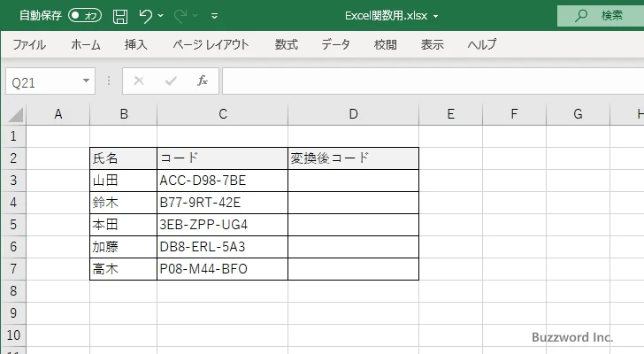Image resolution: width=644 pixels, height=354 pixels.
Task: Select column G header
Action: click(578, 114)
